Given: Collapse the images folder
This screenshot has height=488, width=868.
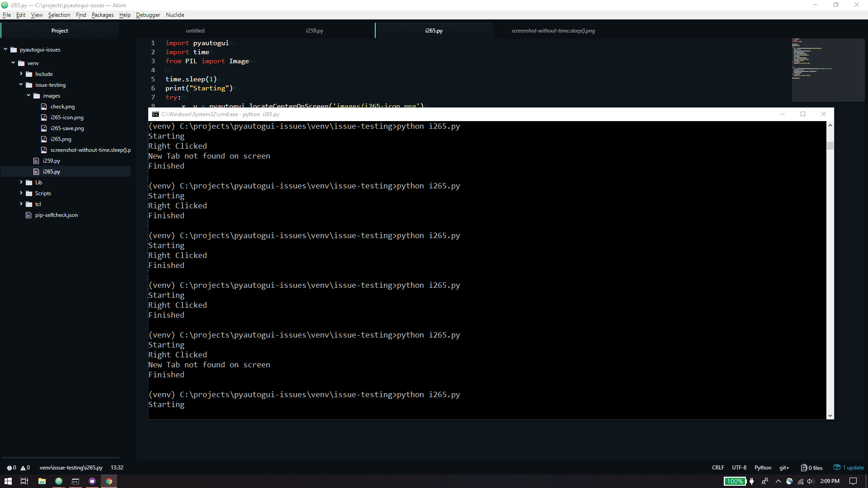Looking at the screenshot, I should pyautogui.click(x=28, y=95).
